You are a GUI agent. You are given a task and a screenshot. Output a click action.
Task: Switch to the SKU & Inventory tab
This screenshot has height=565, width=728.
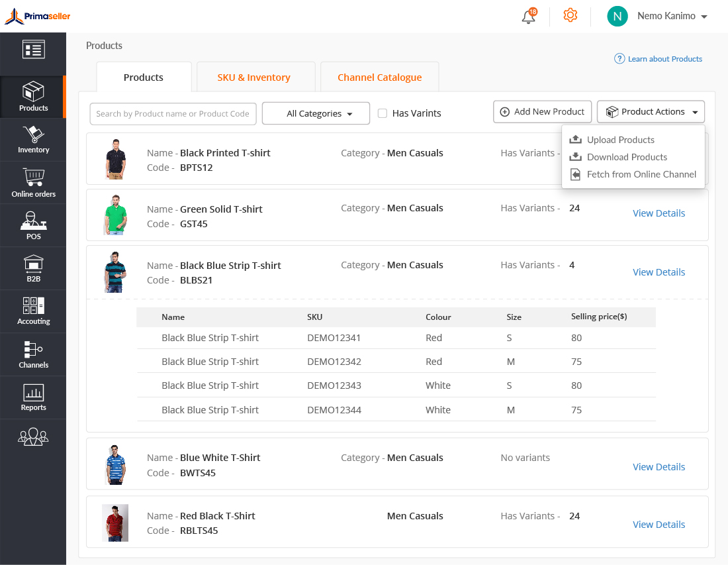click(x=253, y=77)
